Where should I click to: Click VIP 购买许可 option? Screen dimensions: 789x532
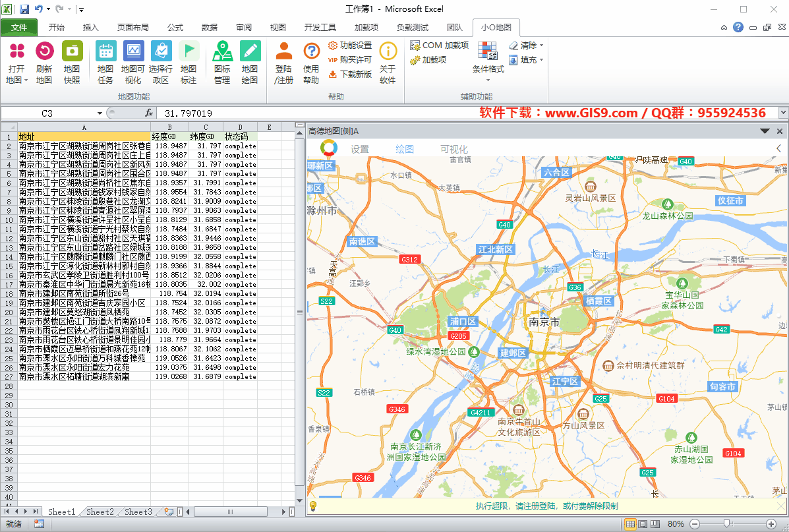(x=350, y=59)
